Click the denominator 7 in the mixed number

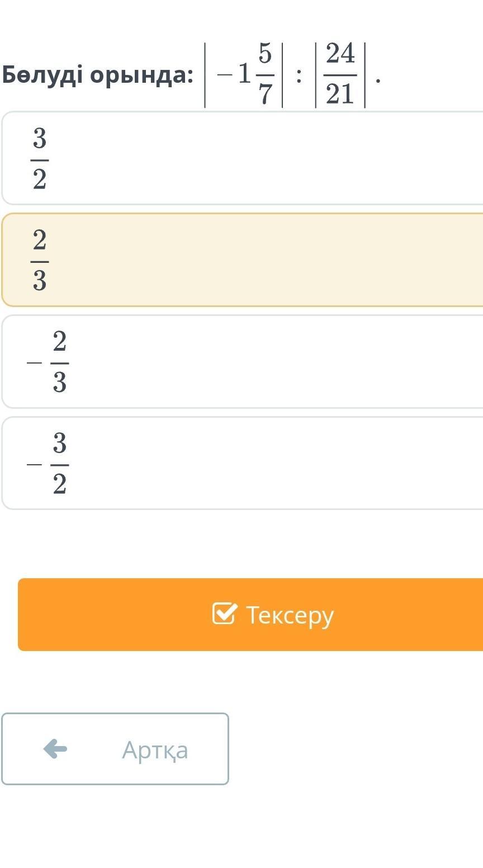[x=265, y=95]
